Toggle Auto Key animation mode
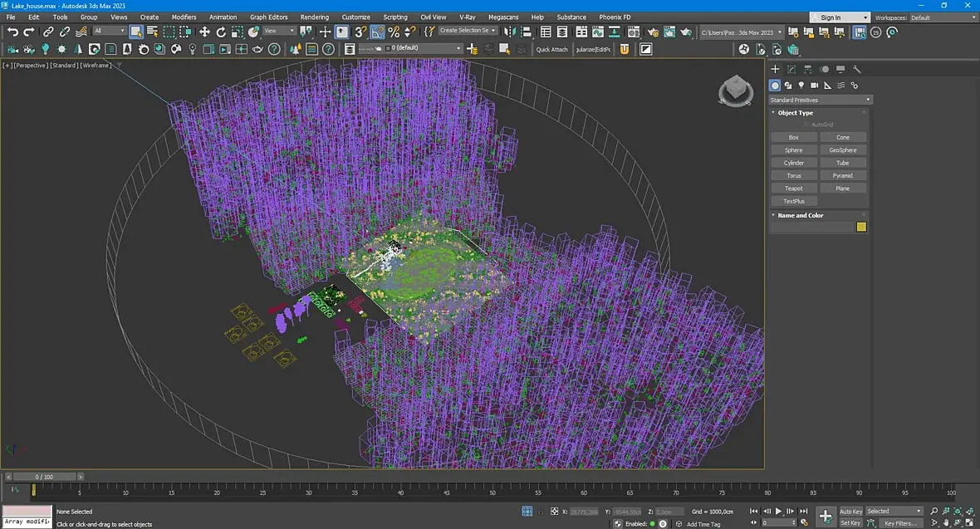The height and width of the screenshot is (529, 980). point(850,512)
